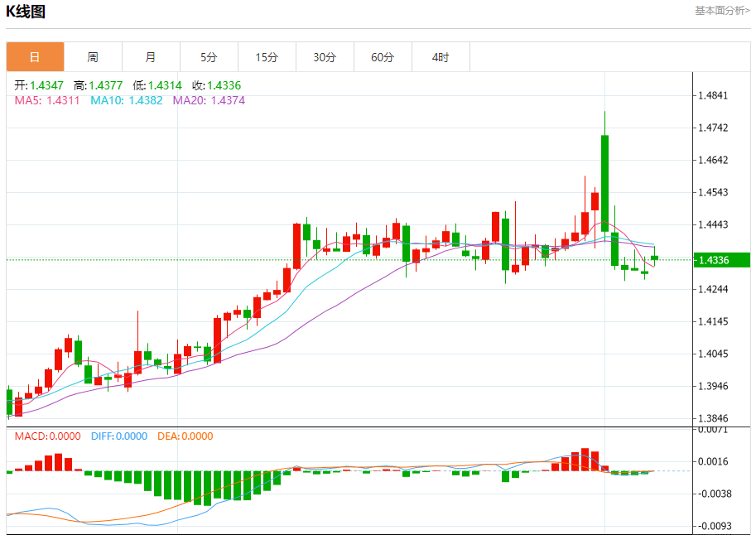Click the 1.4841 price axis label
The width and height of the screenshot is (756, 535).
pos(713,95)
